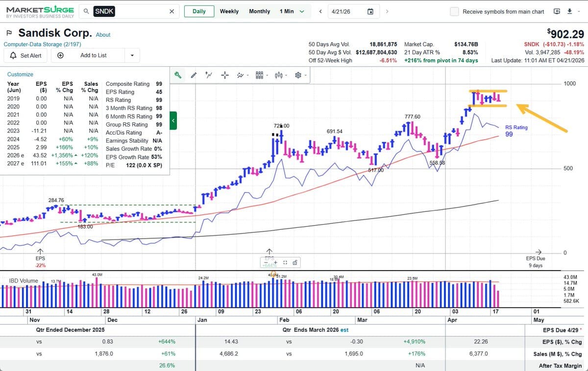Select the green wrench tool in the toolbar
Image resolution: width=588 pixels, height=371 pixels.
click(x=177, y=74)
